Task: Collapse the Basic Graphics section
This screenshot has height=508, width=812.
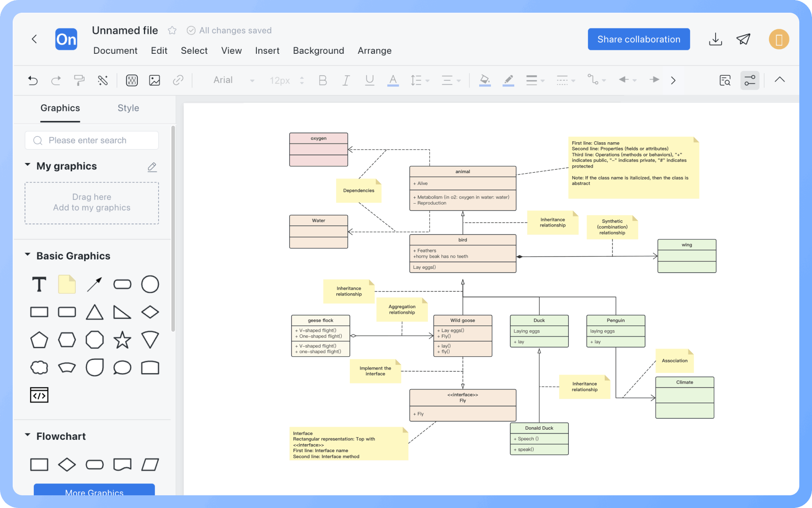Action: coord(27,255)
